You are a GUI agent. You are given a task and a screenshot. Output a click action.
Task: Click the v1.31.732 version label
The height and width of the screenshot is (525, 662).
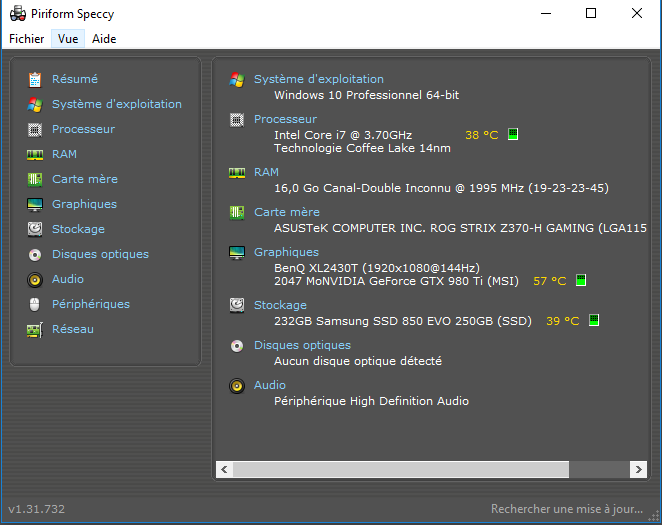pyautogui.click(x=37, y=509)
